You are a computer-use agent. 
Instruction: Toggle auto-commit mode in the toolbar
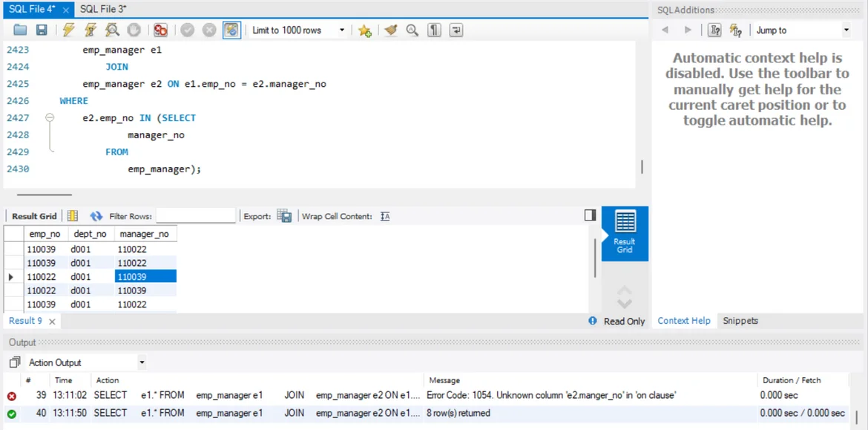click(x=231, y=30)
